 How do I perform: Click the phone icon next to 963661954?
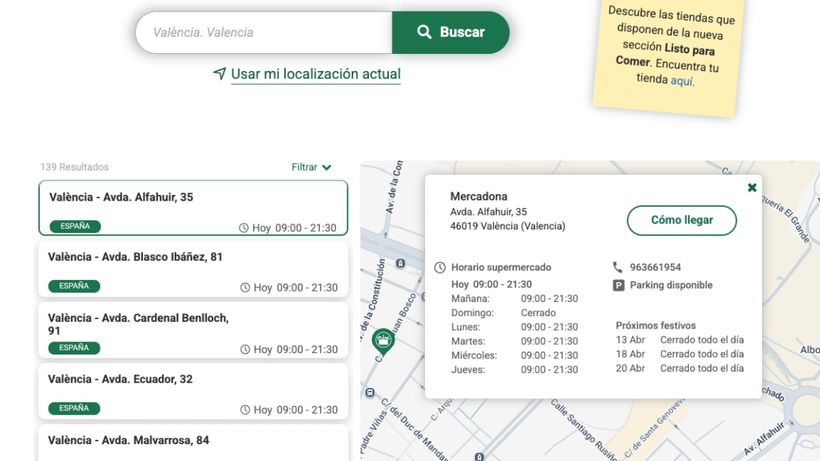tap(618, 267)
